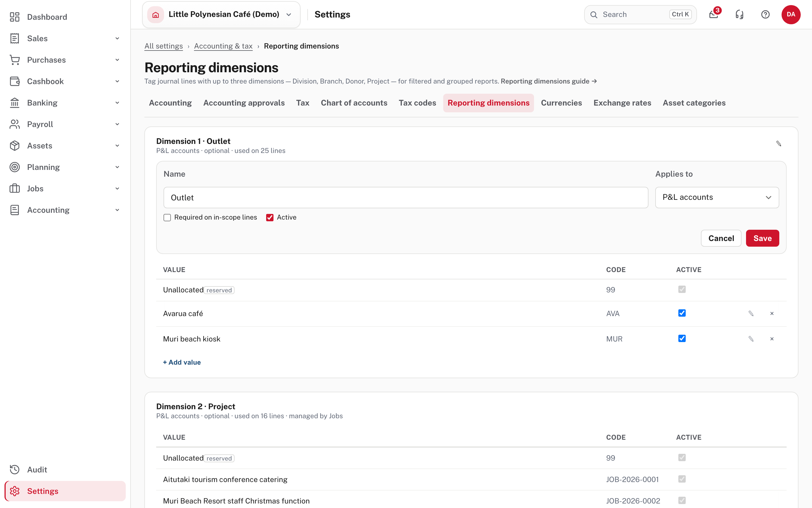The image size is (812, 508).
Task: Open the Little Polynesian Café company switcher
Action: (221, 14)
